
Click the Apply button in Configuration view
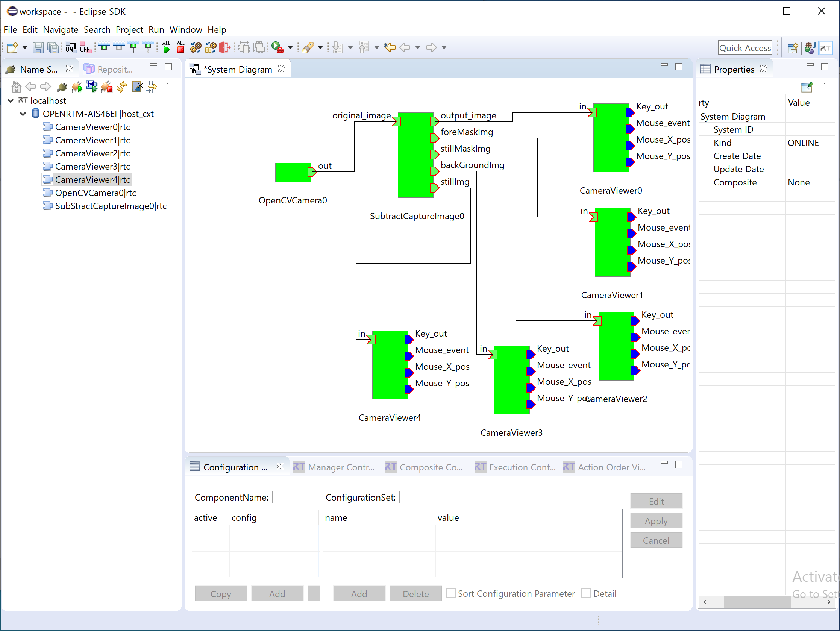pyautogui.click(x=656, y=521)
